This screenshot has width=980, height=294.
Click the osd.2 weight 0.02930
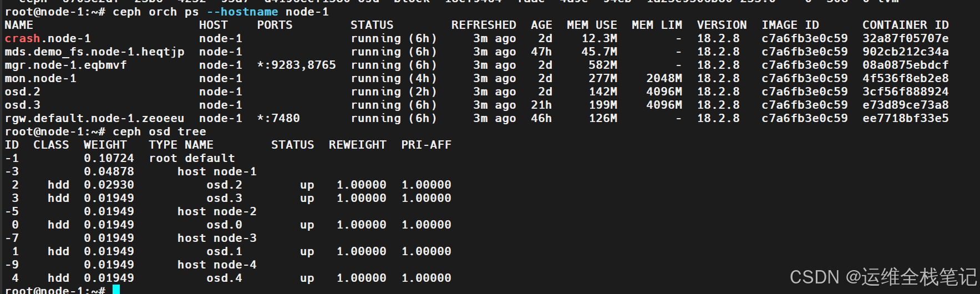109,185
